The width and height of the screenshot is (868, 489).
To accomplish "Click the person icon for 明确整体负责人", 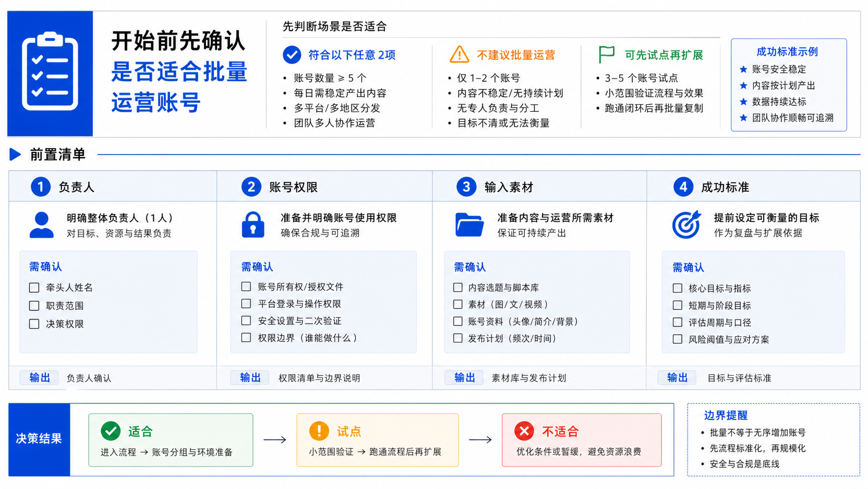I will point(42,225).
